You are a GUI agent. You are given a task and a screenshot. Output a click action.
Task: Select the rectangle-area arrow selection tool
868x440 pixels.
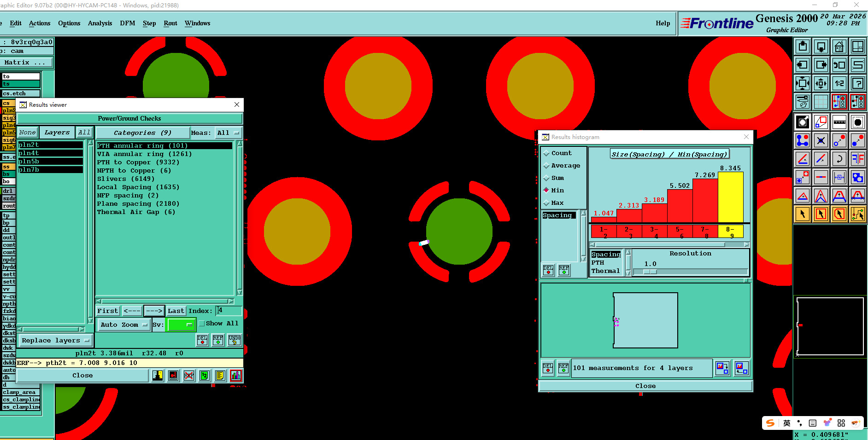[x=821, y=214]
